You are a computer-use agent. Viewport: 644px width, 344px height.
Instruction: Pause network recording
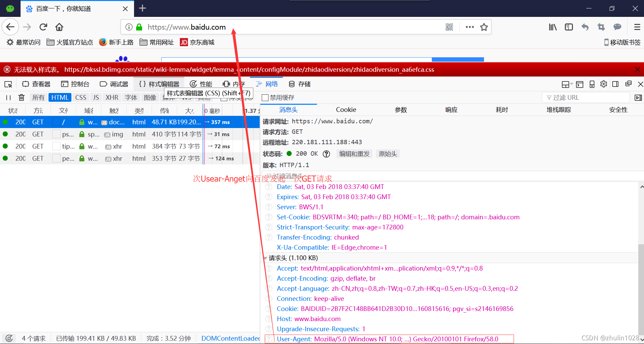pyautogui.click(x=8, y=98)
